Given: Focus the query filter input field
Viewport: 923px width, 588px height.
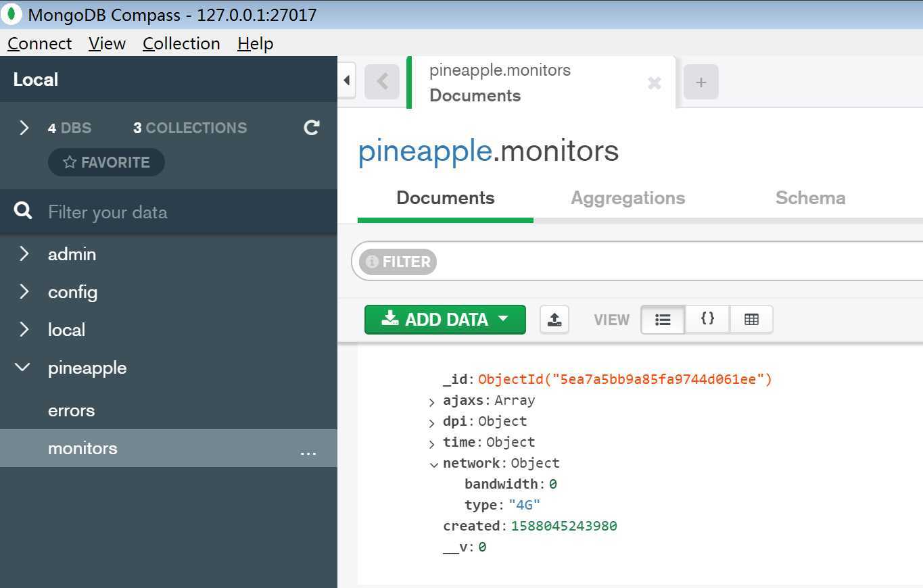Looking at the screenshot, I should coord(680,261).
